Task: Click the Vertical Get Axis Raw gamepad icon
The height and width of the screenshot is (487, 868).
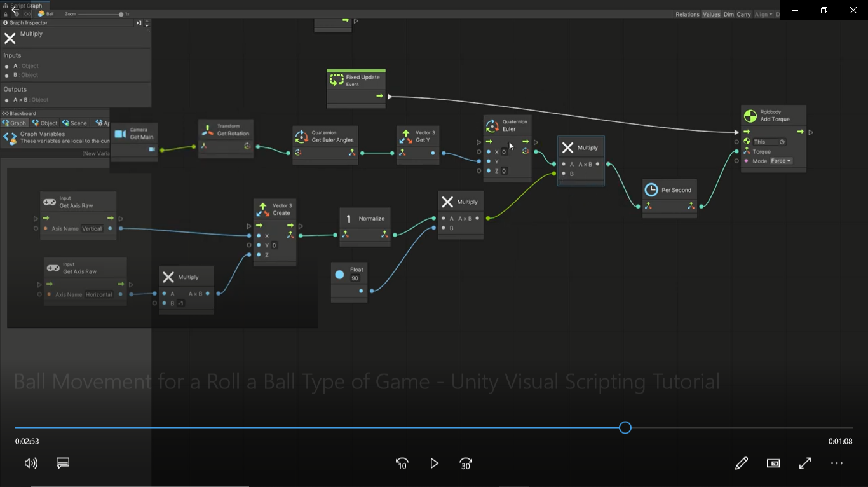Action: click(x=50, y=202)
